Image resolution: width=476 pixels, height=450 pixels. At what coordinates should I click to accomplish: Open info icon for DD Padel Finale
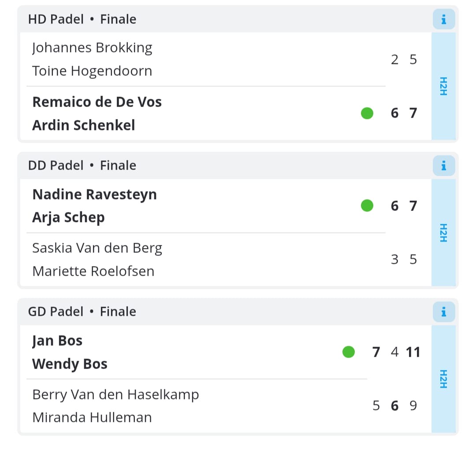click(443, 166)
